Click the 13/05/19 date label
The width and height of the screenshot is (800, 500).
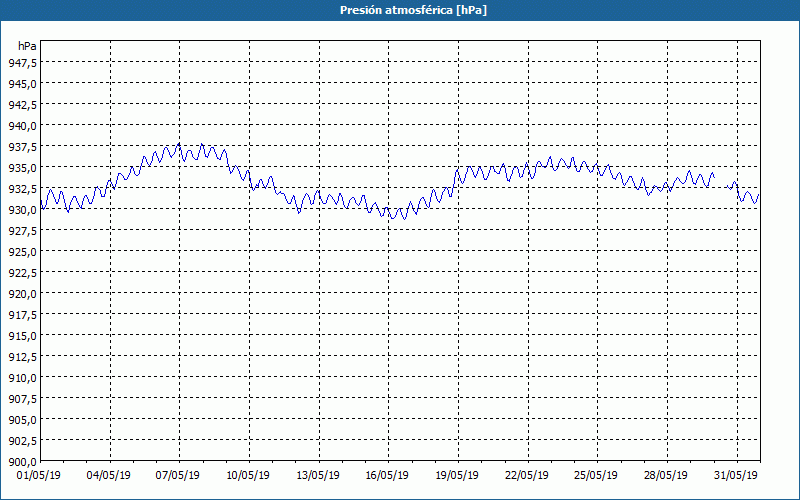318,476
